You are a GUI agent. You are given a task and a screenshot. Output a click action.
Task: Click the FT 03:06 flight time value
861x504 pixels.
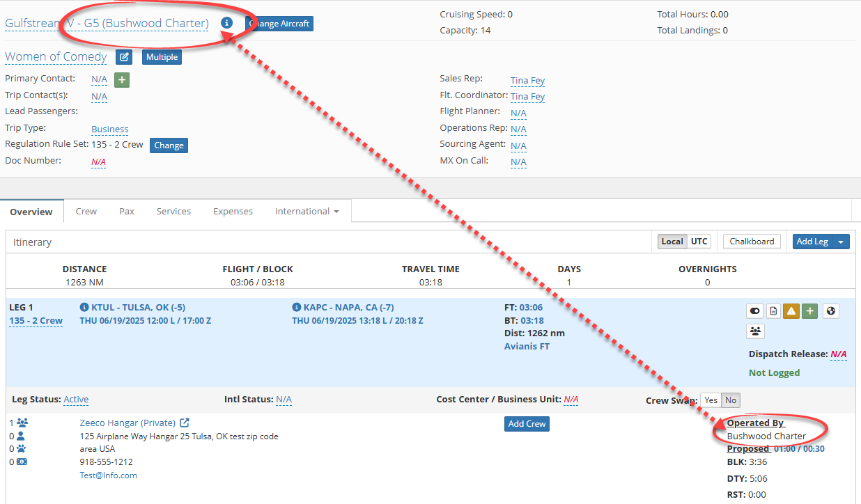tap(531, 307)
